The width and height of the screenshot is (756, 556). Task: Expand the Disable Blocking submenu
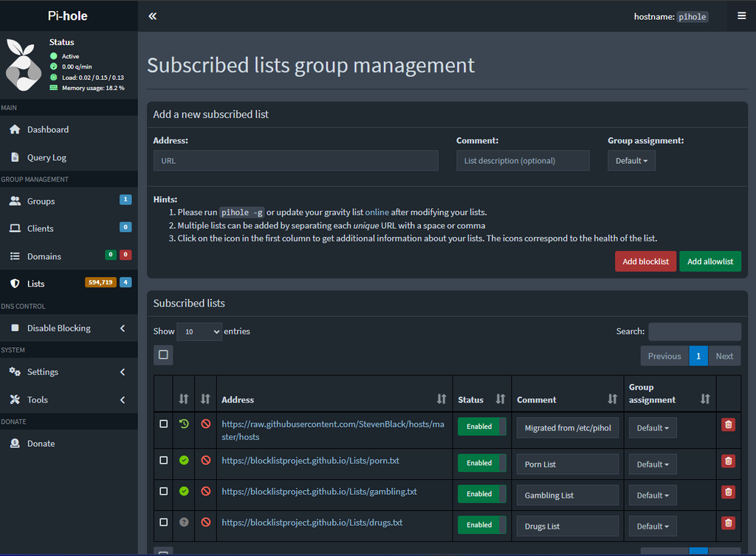pyautogui.click(x=69, y=328)
